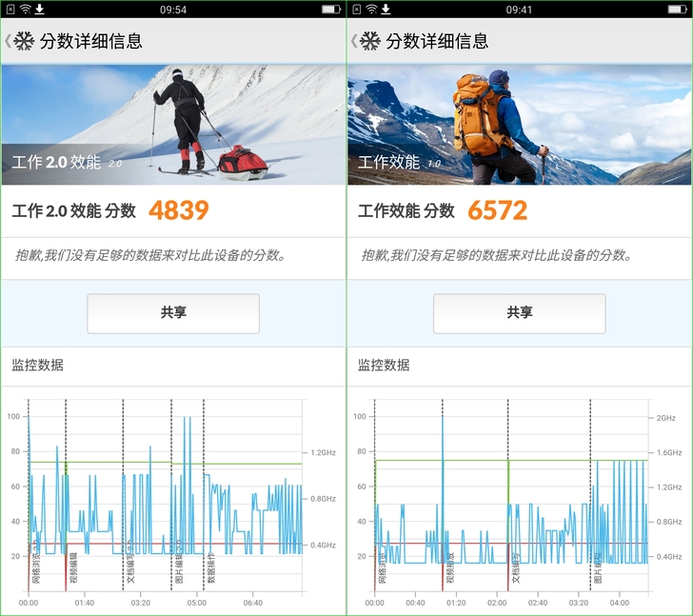Screen dimensions: 693x616
Task: Tap 工作 2.0 效能 分数 label
Action: (x=74, y=210)
